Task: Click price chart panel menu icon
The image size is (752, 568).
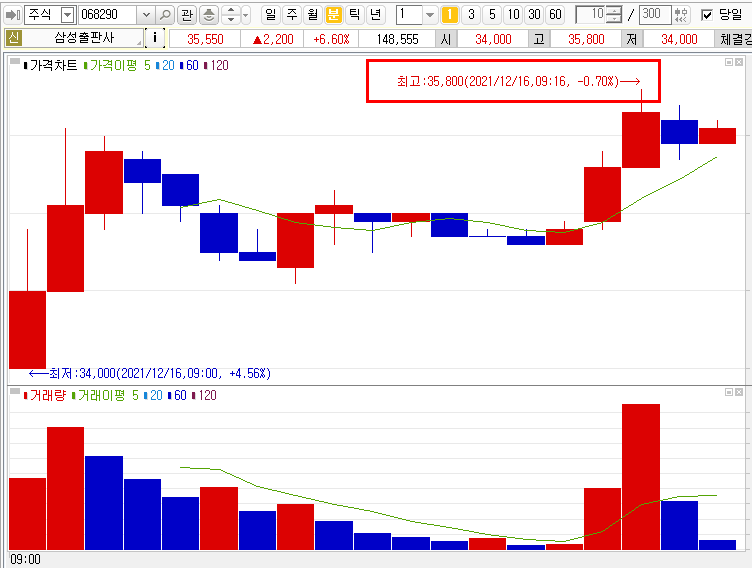Action: pos(15,61)
